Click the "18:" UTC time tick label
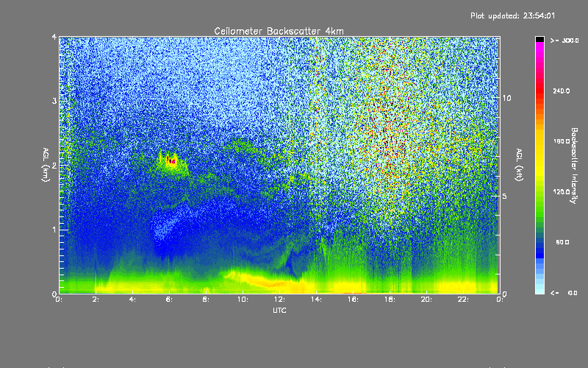The width and height of the screenshot is (588, 368). coord(390,300)
